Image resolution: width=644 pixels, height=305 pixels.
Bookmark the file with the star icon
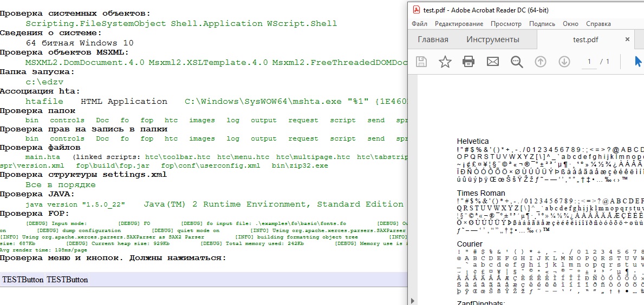pos(445,62)
